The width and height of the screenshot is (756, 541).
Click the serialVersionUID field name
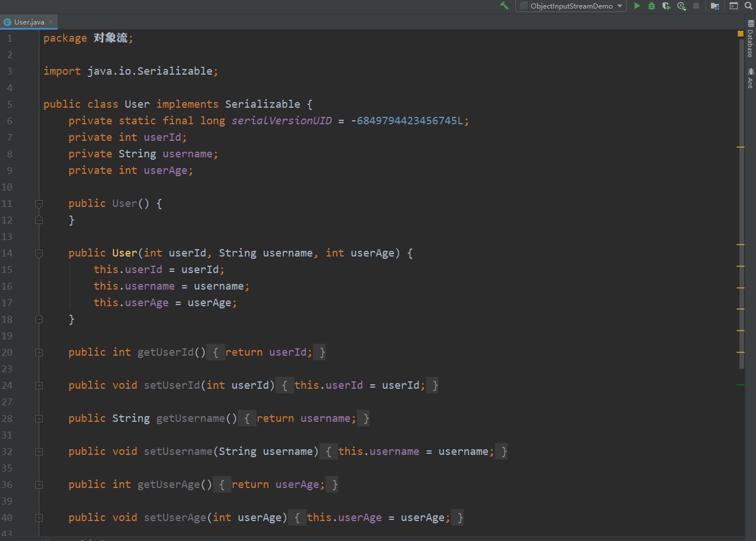point(282,121)
